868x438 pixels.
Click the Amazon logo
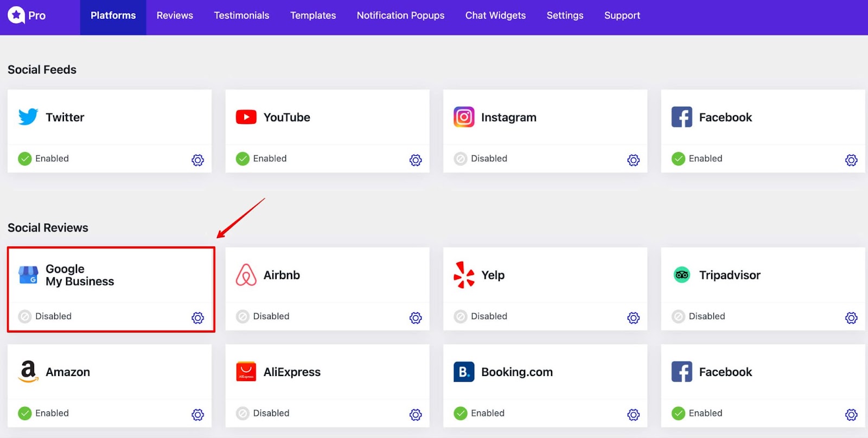coord(28,372)
